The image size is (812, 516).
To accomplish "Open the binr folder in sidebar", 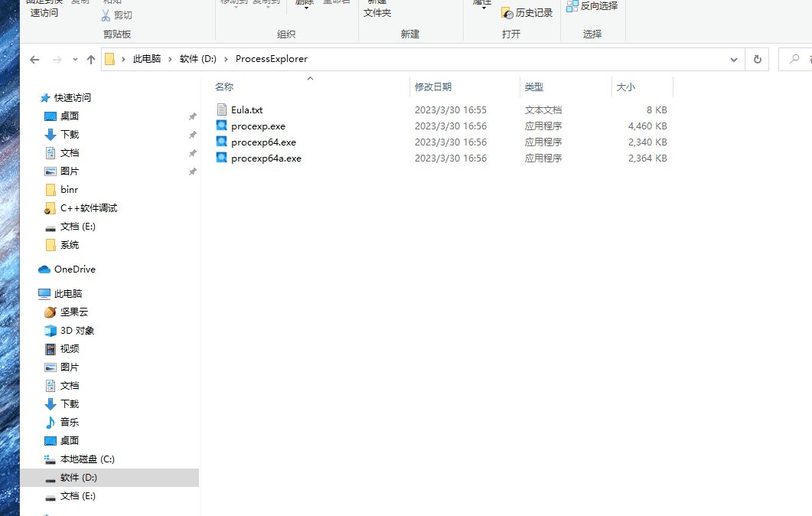I will click(x=69, y=190).
